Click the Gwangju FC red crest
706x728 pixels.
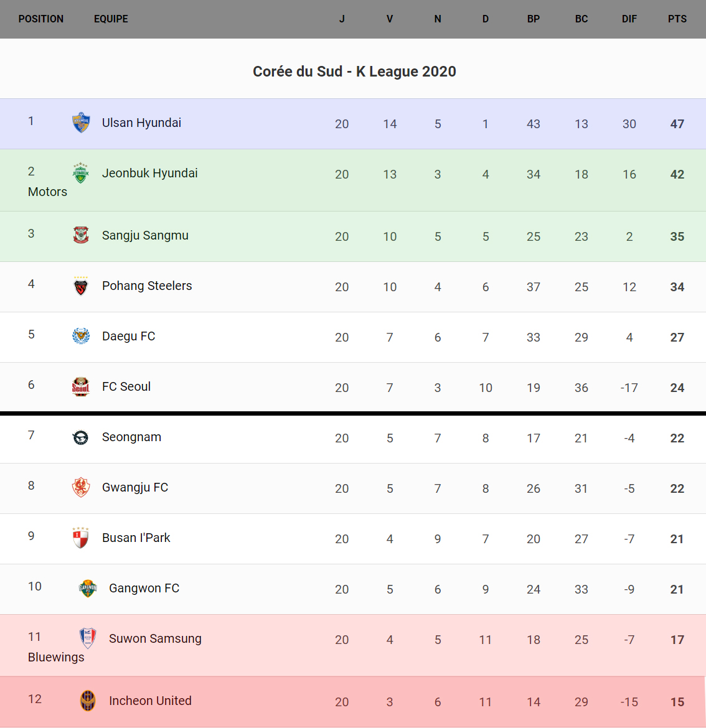click(81, 487)
